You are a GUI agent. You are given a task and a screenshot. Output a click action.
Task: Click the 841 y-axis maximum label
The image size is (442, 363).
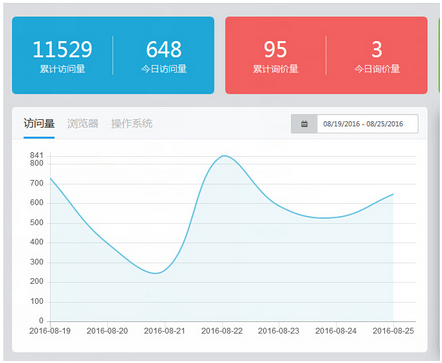37,155
